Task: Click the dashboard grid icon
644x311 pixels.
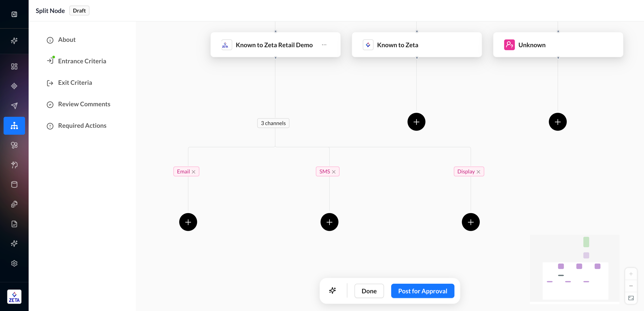Action: (14, 66)
